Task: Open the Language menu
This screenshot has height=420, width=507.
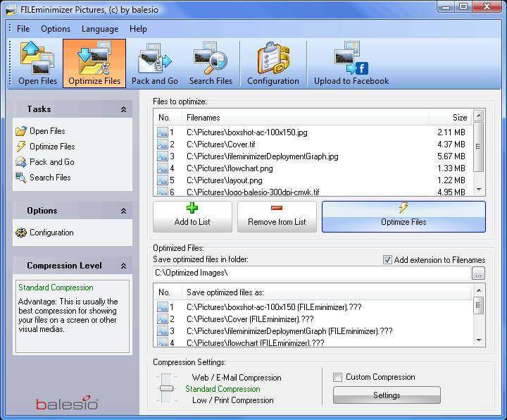Action: click(100, 29)
